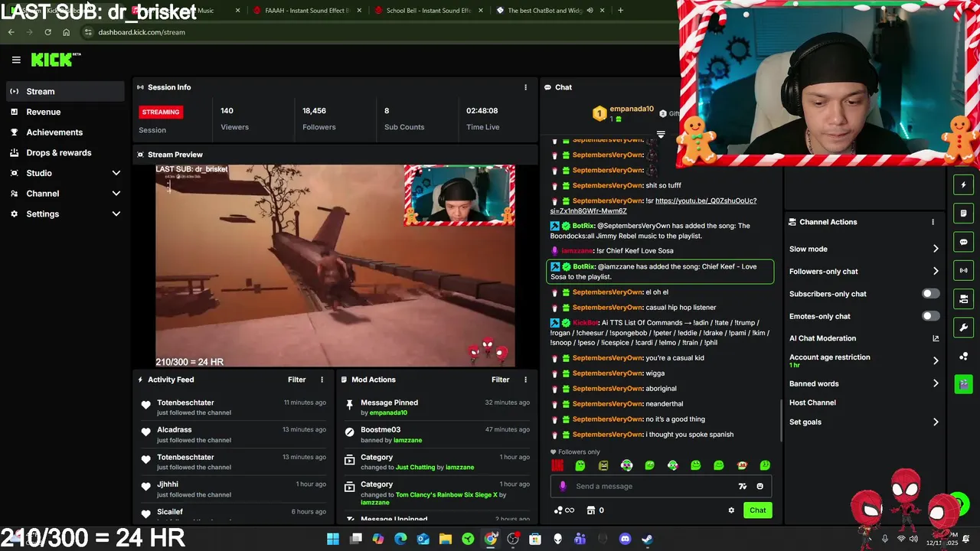The width and height of the screenshot is (980, 551).
Task: Select Achievements in the sidebar
Action: tap(64, 132)
